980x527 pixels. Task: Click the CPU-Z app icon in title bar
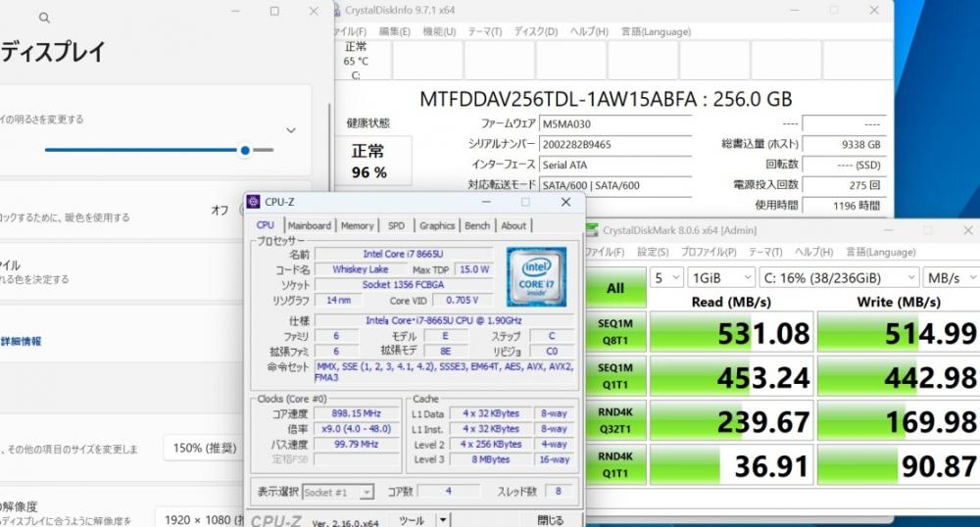point(253,202)
